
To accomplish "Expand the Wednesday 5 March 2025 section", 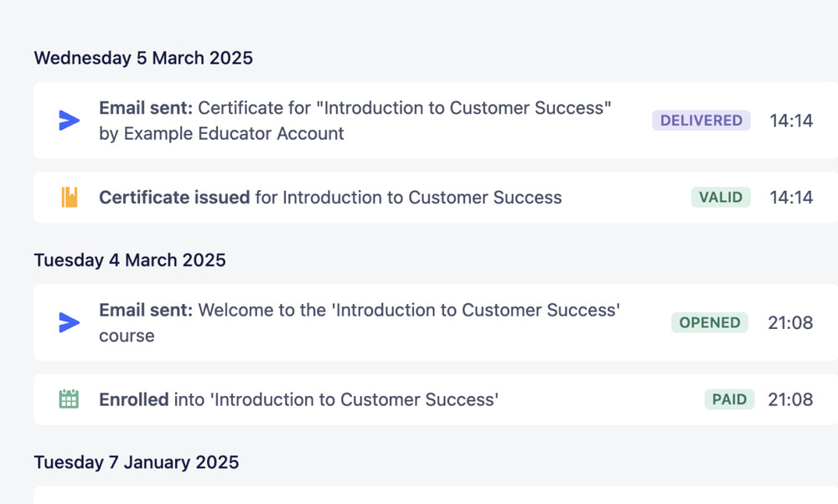I will tap(142, 58).
